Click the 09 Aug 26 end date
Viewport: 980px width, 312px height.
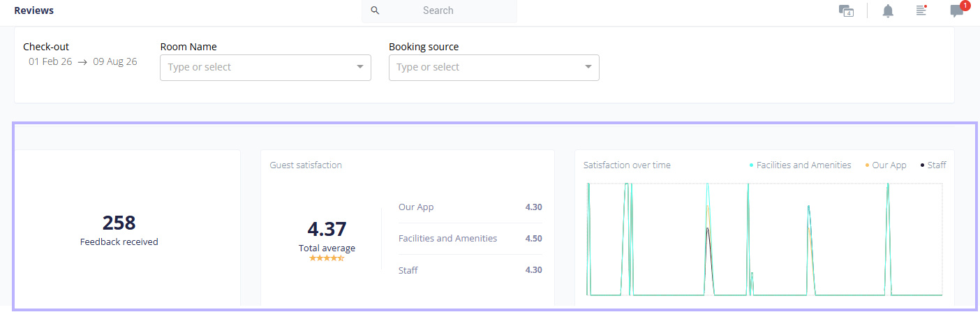tap(115, 61)
